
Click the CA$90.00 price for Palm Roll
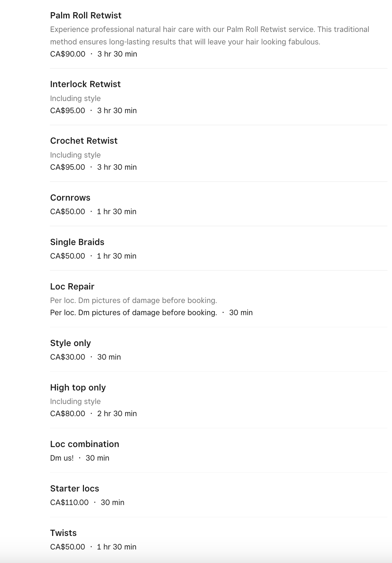pyautogui.click(x=68, y=54)
